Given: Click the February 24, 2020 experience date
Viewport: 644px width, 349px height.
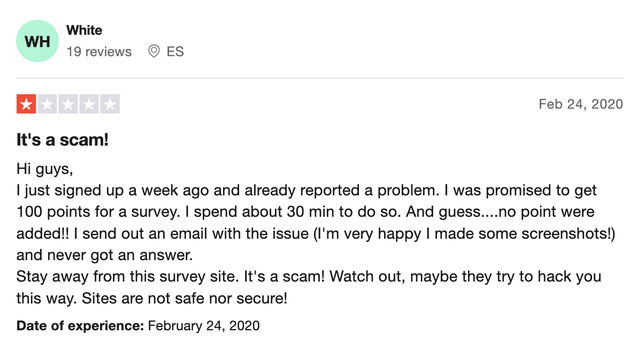Looking at the screenshot, I should pyautogui.click(x=204, y=325).
